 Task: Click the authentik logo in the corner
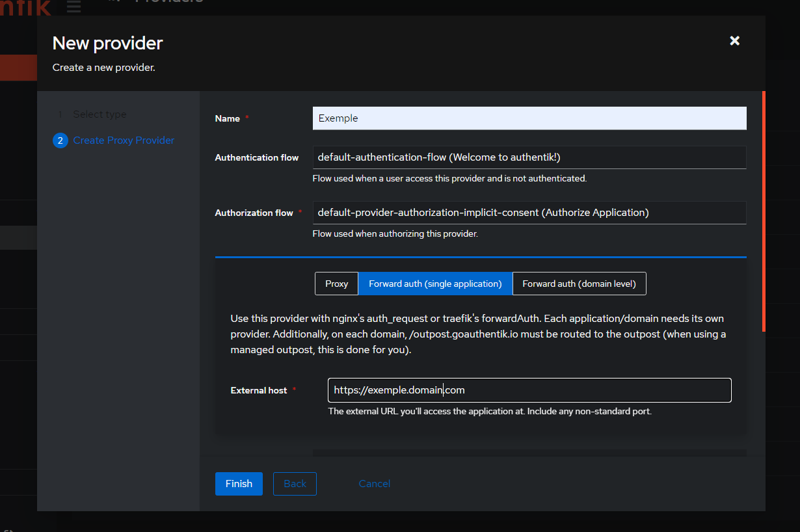point(25,7)
